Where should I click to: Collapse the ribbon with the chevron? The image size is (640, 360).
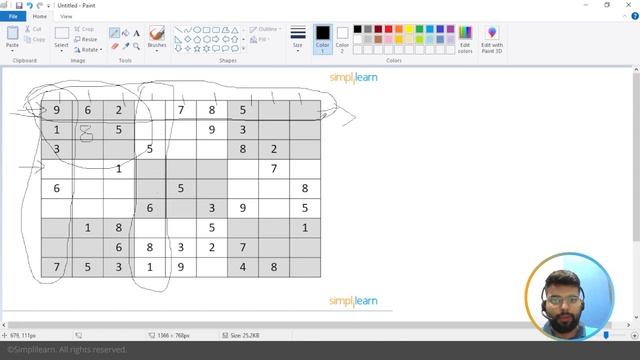coord(625,16)
